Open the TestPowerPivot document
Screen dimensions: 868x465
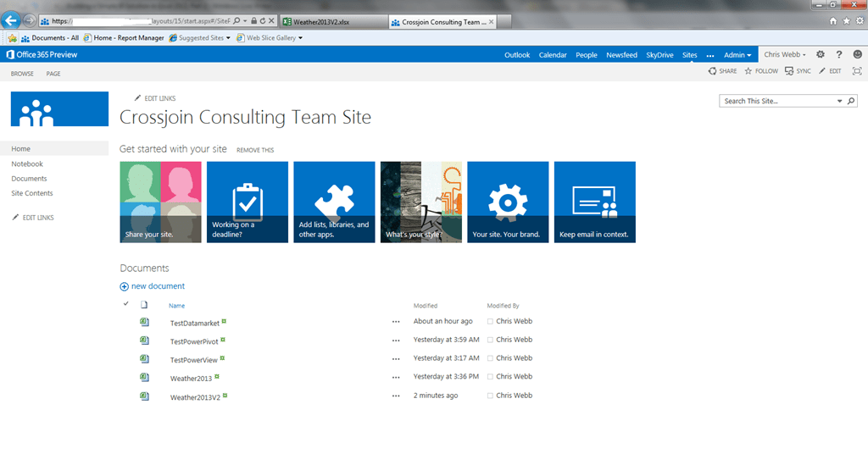click(x=194, y=341)
